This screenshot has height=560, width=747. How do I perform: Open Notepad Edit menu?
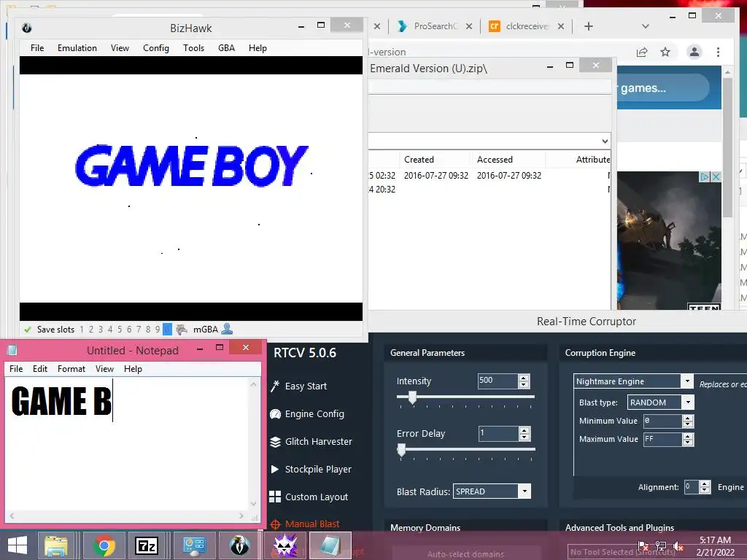tap(40, 369)
